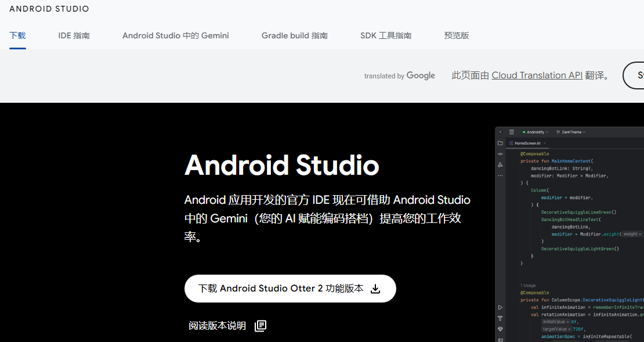Open the 阅读版本说明 release notes link
Screen dimensions: 644x342
click(x=227, y=326)
